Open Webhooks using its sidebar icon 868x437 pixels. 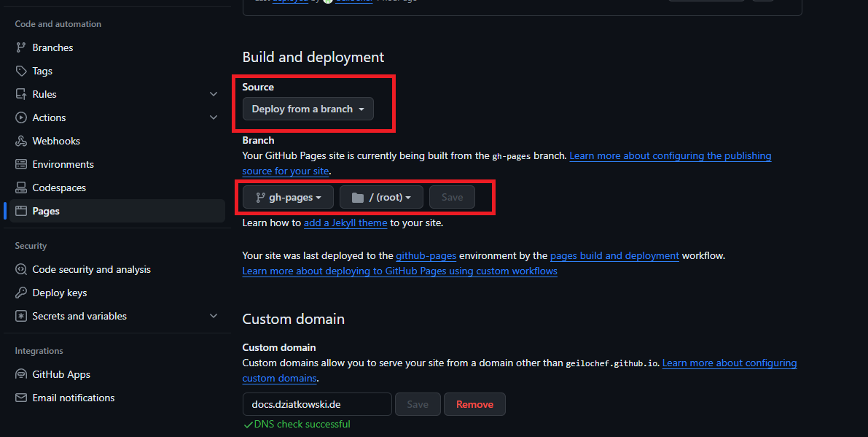(x=19, y=141)
